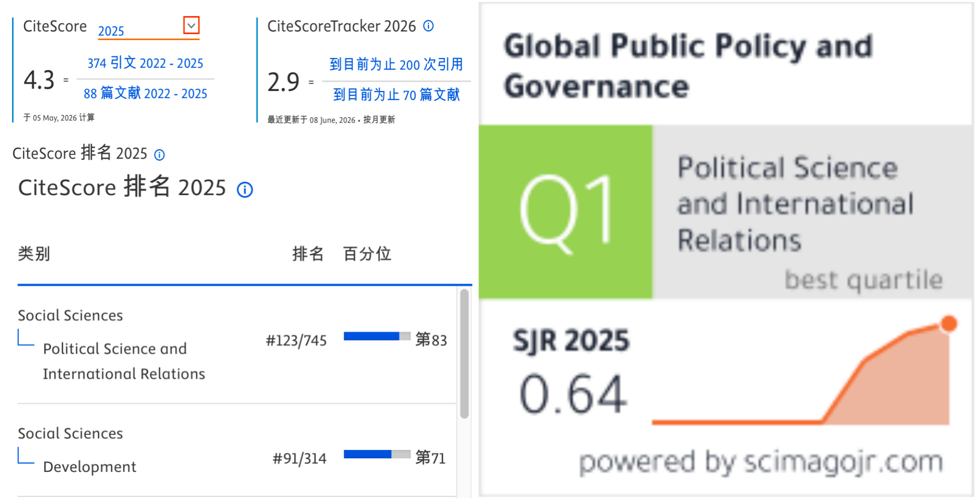The height and width of the screenshot is (502, 980).
Task: Select Political Science and International Relations category row
Action: pyautogui.click(x=237, y=345)
